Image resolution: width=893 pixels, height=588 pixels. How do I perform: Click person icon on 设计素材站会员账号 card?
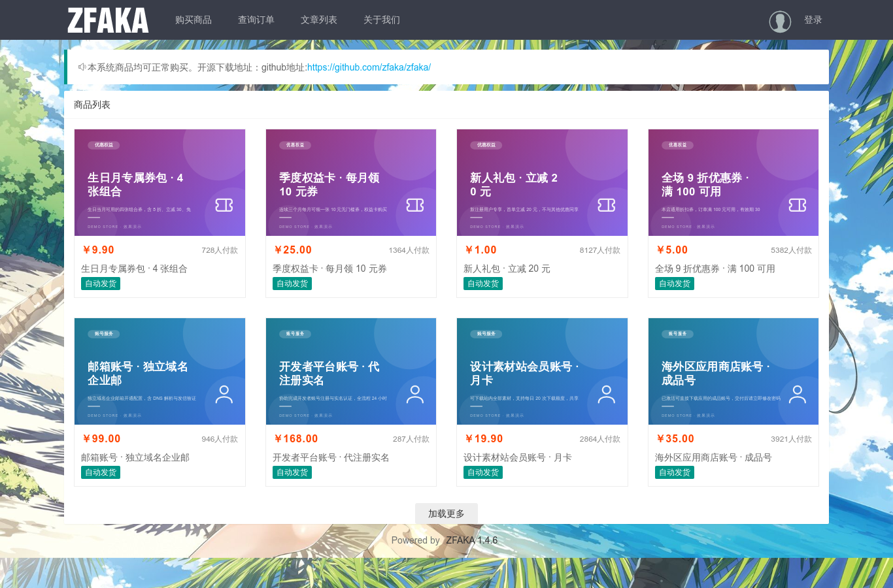coord(607,394)
